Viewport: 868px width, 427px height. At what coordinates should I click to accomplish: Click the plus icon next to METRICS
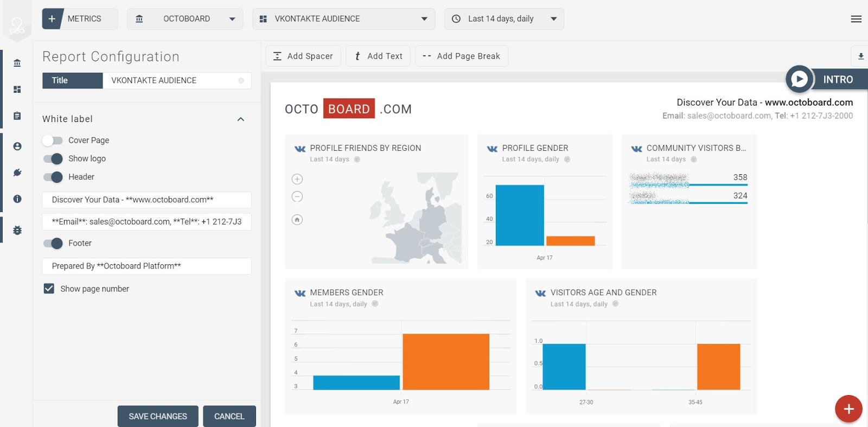pyautogui.click(x=52, y=19)
